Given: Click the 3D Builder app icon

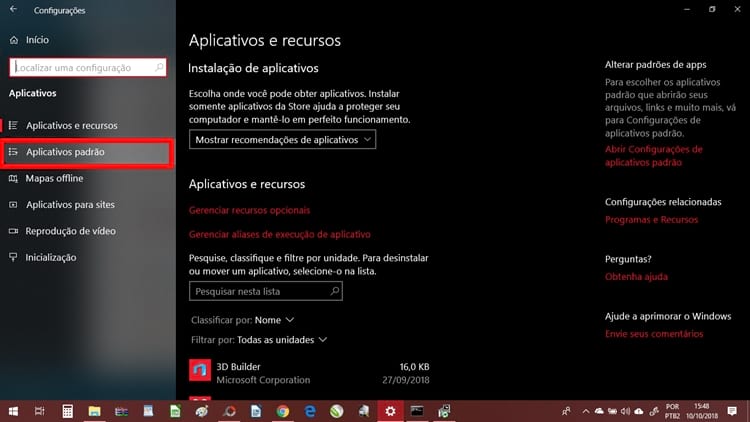Looking at the screenshot, I should 200,372.
